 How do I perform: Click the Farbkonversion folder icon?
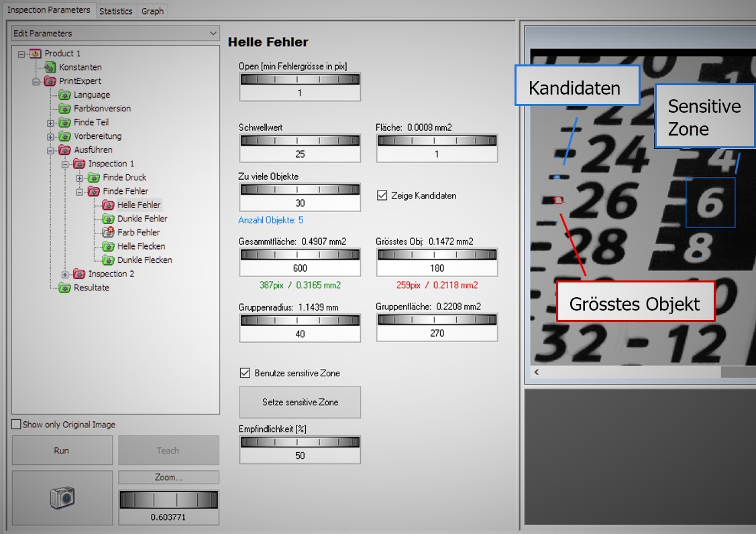pyautogui.click(x=64, y=109)
